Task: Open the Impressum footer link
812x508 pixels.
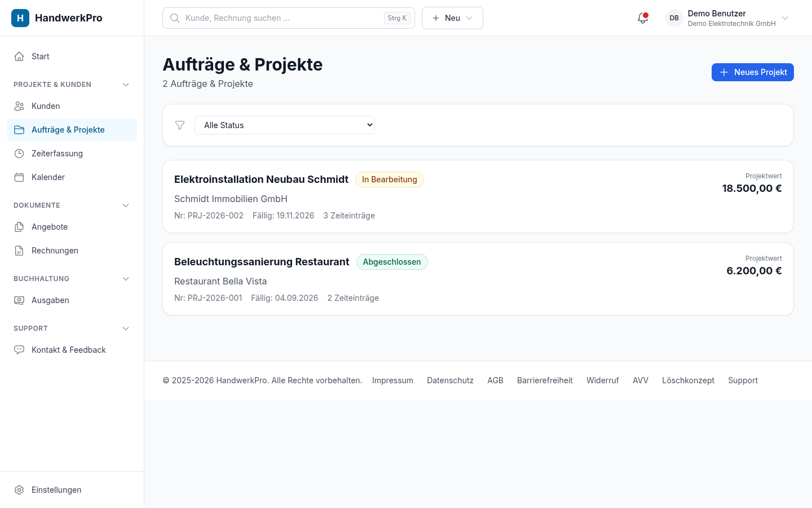Action: [x=392, y=380]
